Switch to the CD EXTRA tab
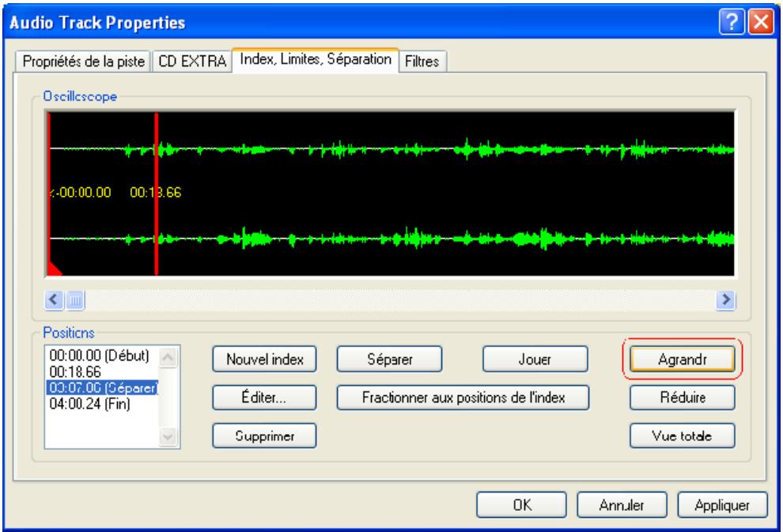Viewport: 783px width, 532px height. [x=192, y=62]
